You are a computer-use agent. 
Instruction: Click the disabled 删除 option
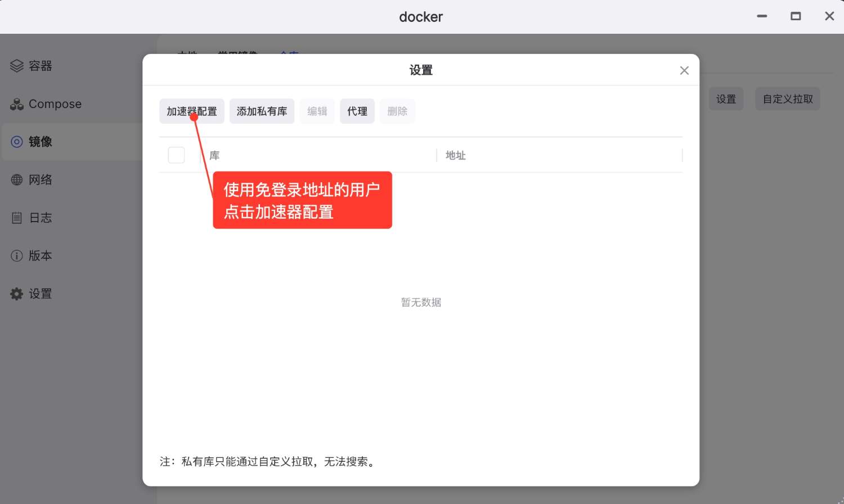(397, 111)
